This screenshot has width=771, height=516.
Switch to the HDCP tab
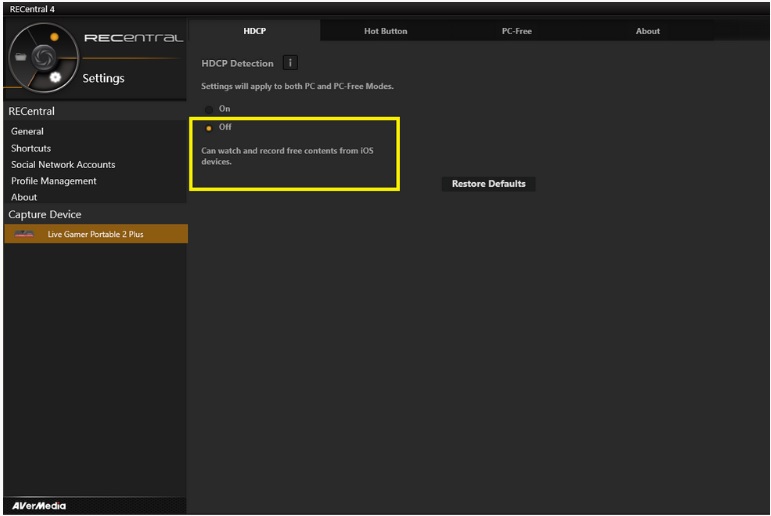click(x=254, y=30)
